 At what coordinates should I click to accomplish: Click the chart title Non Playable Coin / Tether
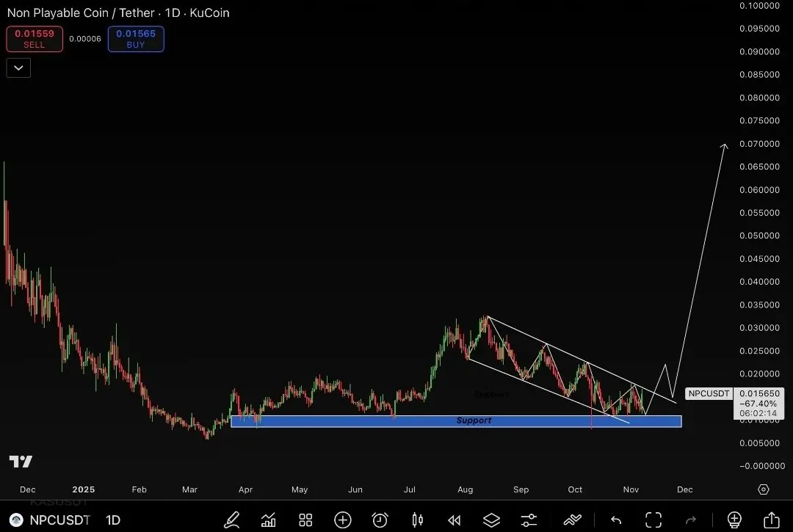81,12
